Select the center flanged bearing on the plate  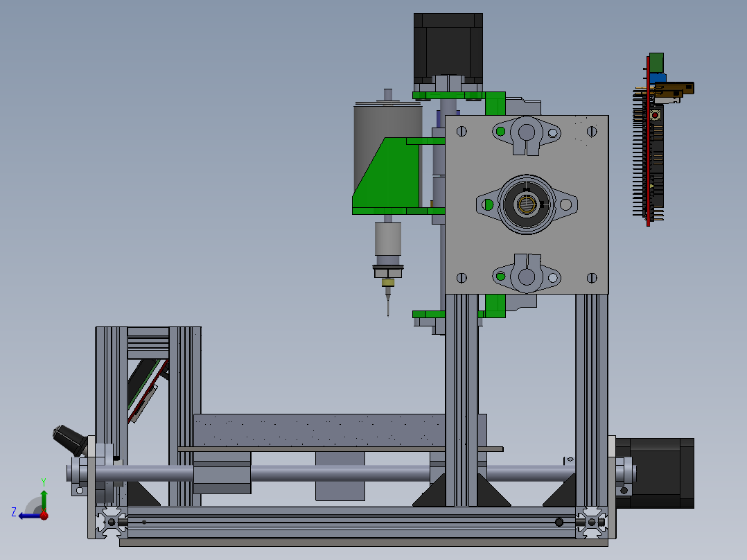tap(527, 204)
